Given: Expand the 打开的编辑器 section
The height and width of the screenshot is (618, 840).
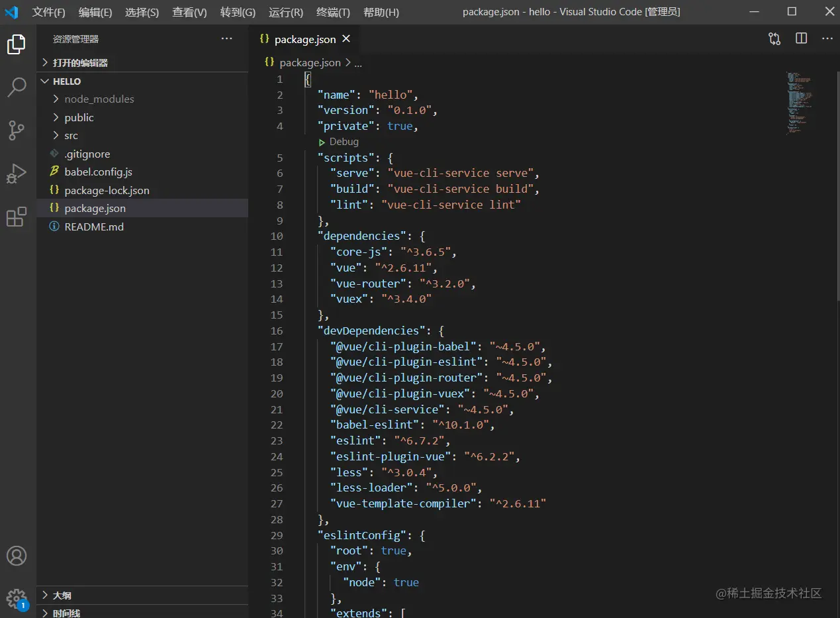Looking at the screenshot, I should pos(142,63).
